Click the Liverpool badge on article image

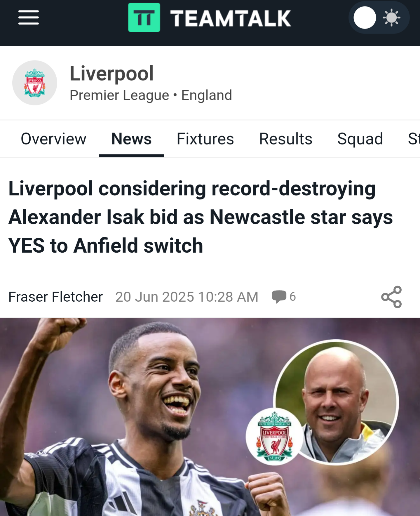click(274, 436)
